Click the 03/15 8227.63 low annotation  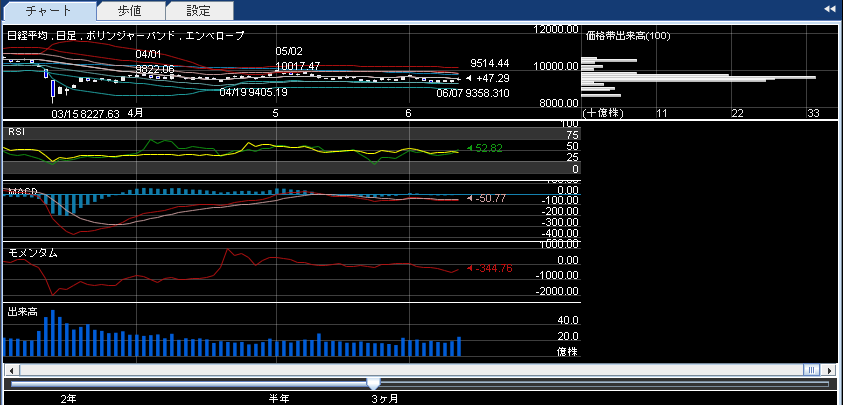85,114
